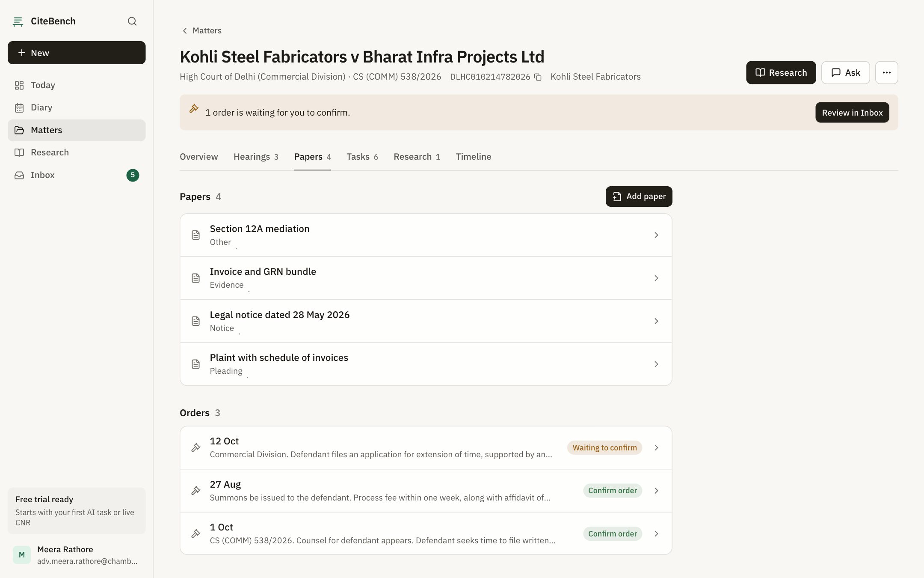Viewport: 924px width, 578px height.
Task: Switch to the Overview tab
Action: pyautogui.click(x=198, y=157)
